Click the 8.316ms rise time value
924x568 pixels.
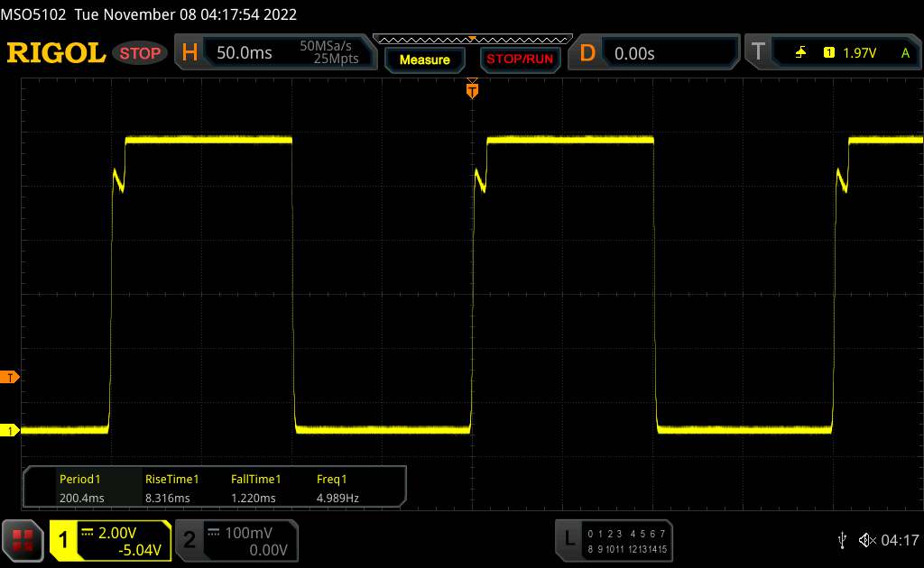[167, 498]
